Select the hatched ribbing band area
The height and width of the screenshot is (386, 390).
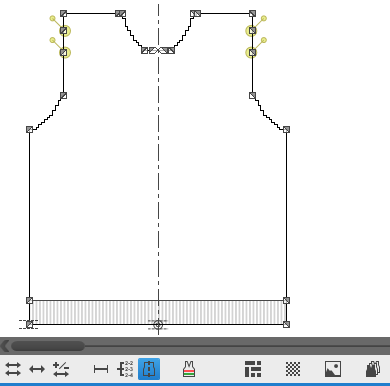[158, 312]
